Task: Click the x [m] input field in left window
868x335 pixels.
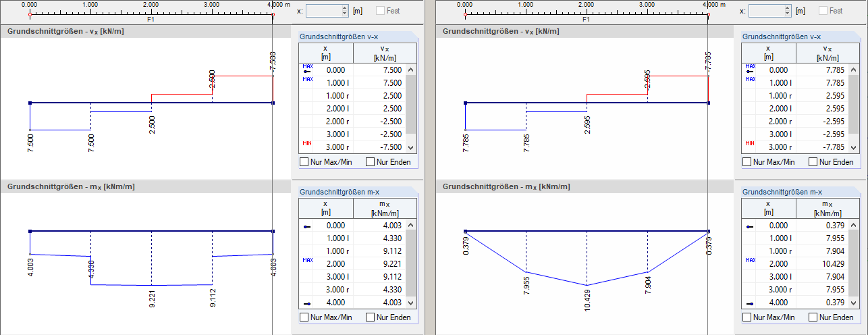Action: 324,11
